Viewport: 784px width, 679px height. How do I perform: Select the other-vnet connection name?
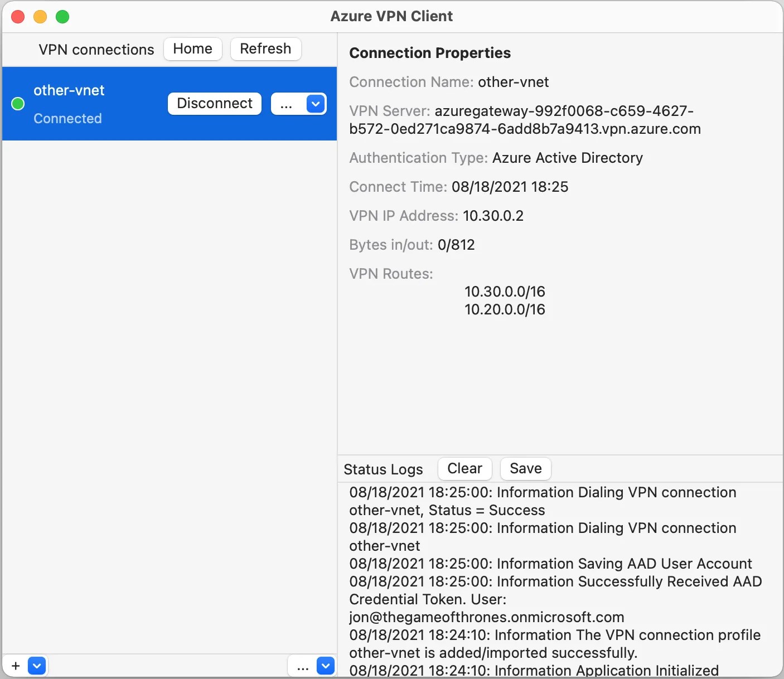(x=69, y=90)
